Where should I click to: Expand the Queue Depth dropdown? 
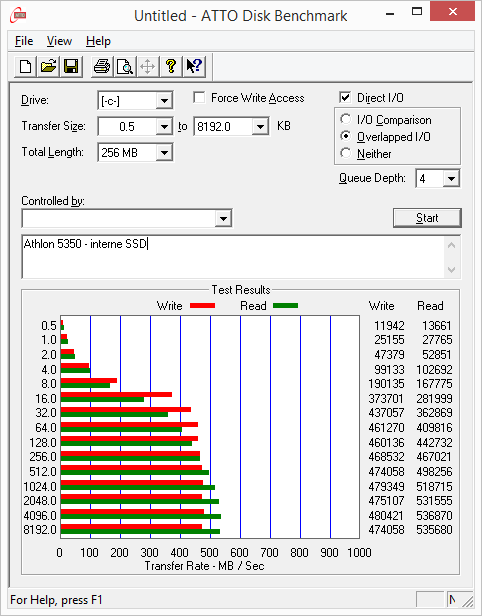click(x=451, y=179)
